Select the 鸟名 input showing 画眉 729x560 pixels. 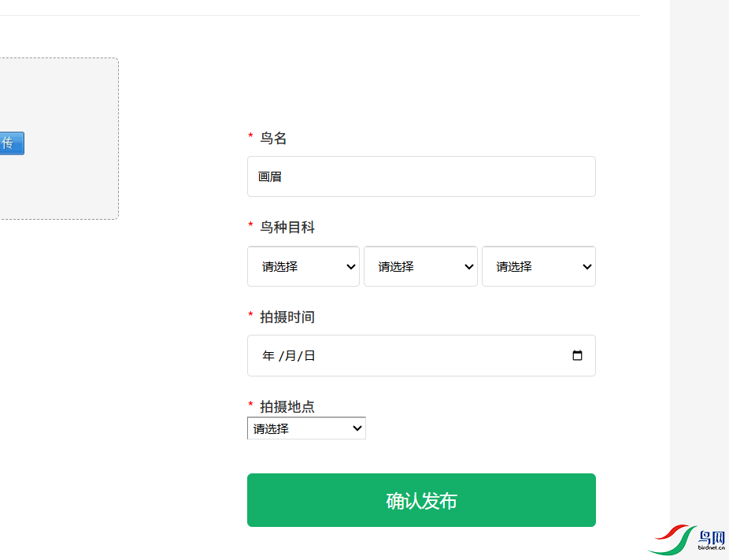[420, 176]
